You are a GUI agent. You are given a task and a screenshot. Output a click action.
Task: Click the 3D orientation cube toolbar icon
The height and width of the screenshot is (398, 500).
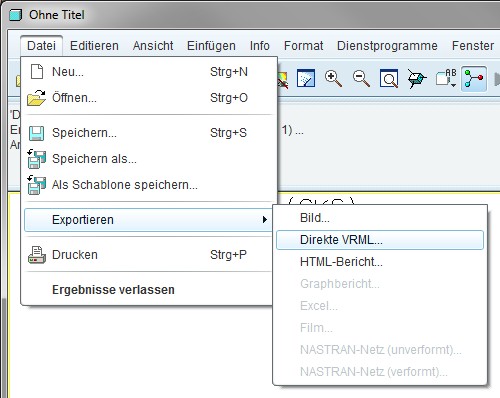coord(417,79)
